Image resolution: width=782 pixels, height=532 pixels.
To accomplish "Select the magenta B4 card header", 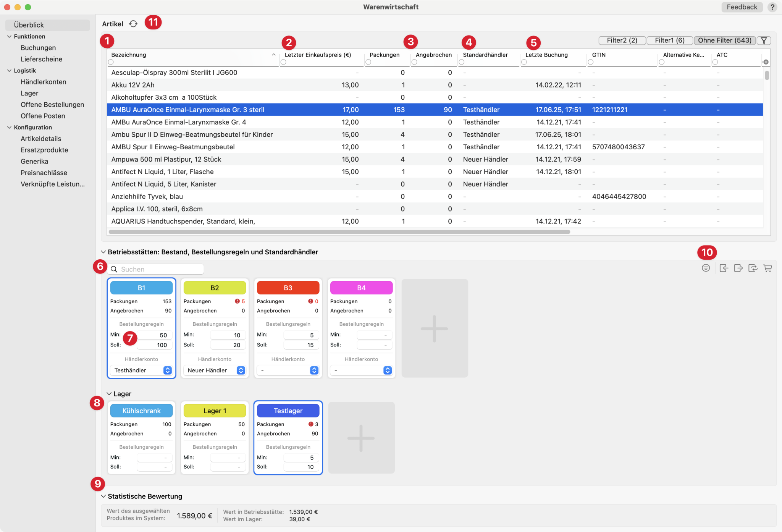I will point(361,288).
